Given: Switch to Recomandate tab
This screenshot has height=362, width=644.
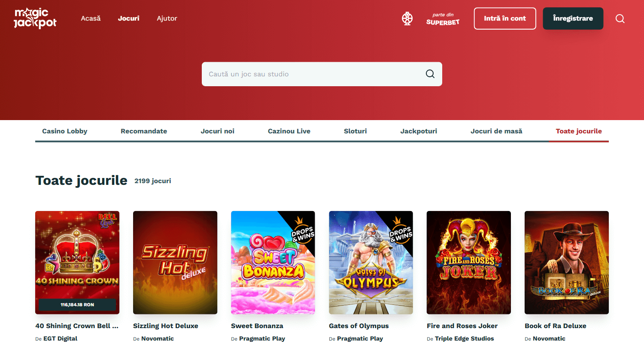Looking at the screenshot, I should 144,131.
